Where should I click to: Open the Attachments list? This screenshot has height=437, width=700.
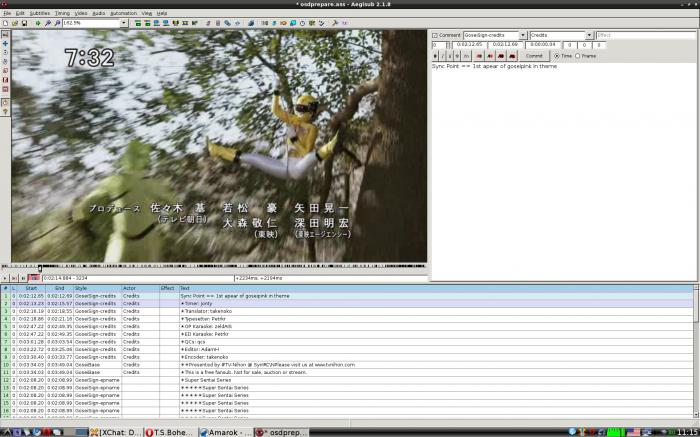[227, 23]
